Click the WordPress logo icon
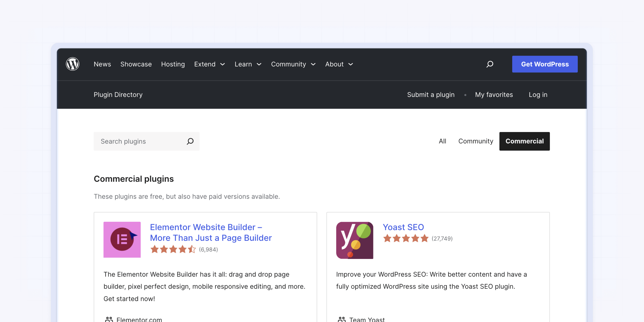This screenshot has width=644, height=322. [x=72, y=64]
